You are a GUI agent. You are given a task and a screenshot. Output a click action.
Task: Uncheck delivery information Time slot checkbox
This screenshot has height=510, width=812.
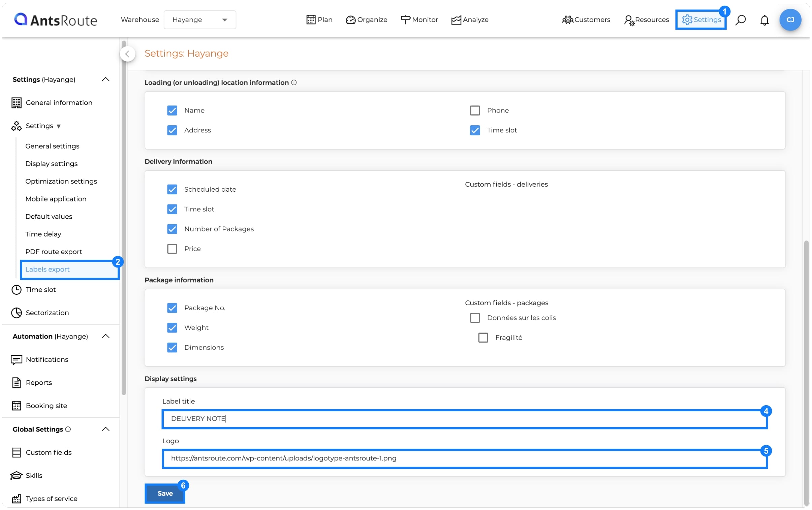(x=172, y=209)
